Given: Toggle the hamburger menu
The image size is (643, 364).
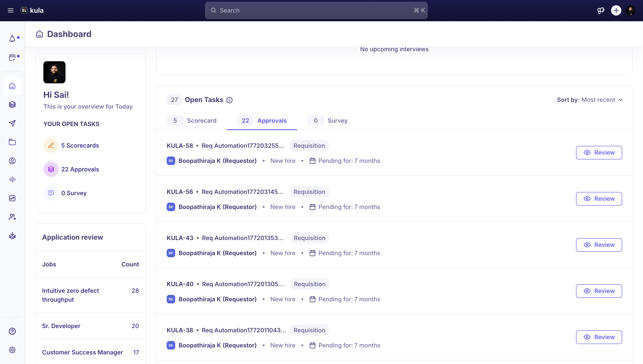Looking at the screenshot, I should pyautogui.click(x=10, y=10).
